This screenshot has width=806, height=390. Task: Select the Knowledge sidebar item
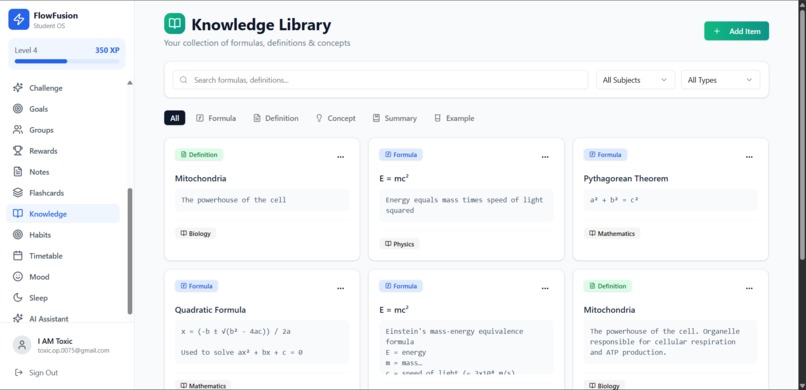63,214
